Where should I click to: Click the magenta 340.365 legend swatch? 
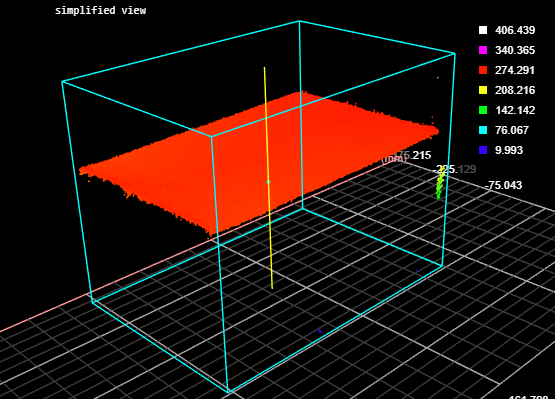coord(483,50)
